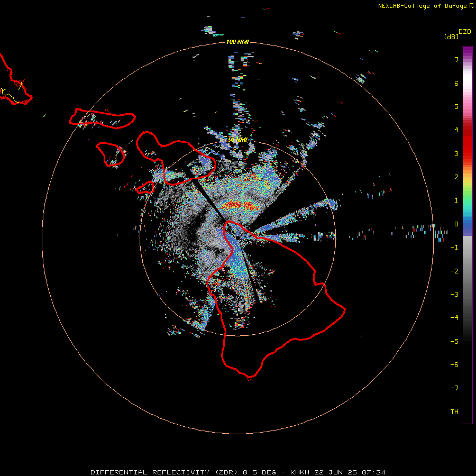The height and width of the screenshot is (476, 476).
Task: Click the -3 dB scale label
Action: (454, 295)
